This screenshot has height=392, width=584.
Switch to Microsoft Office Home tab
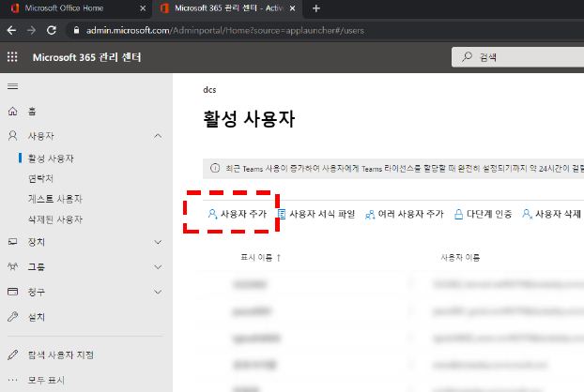click(x=76, y=8)
